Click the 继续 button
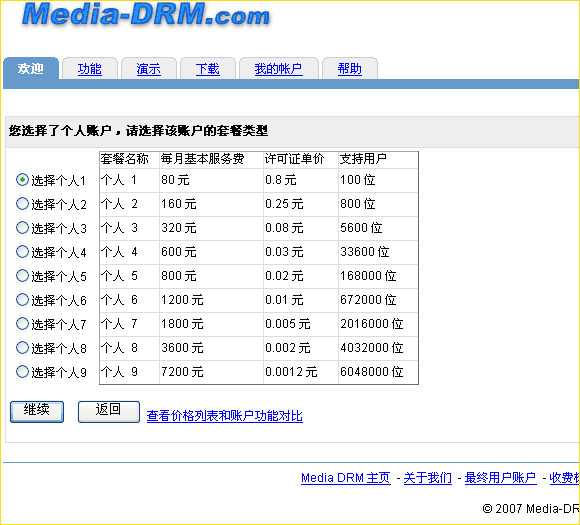 click(37, 411)
